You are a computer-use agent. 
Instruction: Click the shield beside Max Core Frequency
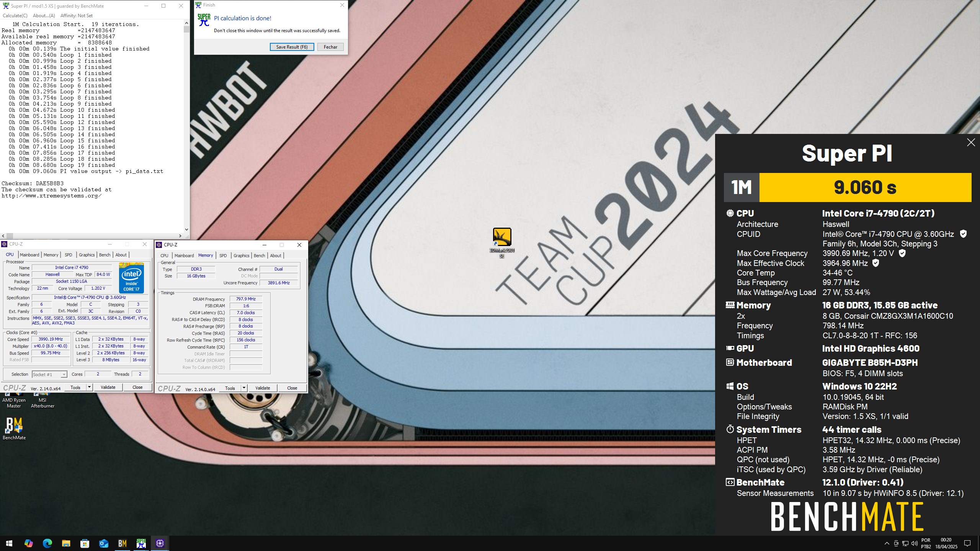coord(902,253)
